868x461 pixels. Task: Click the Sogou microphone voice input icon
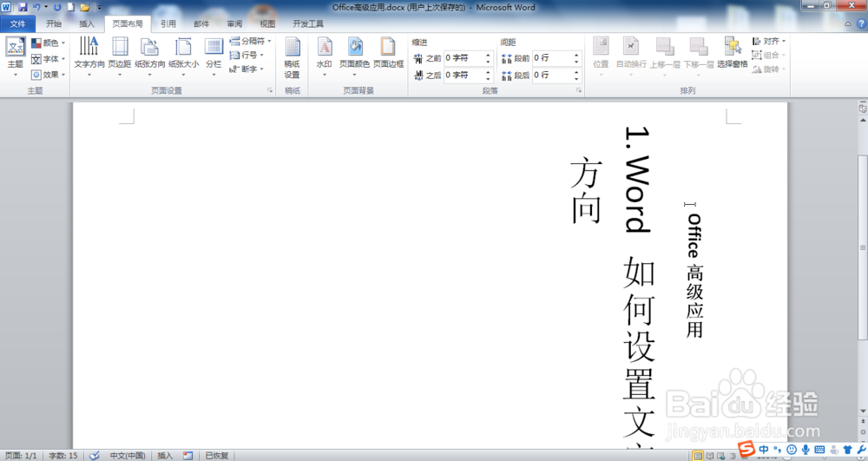pyautogui.click(x=806, y=450)
